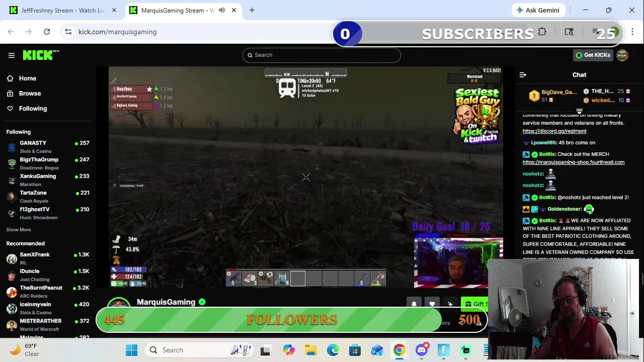Close the MarquisGaming Stream tab
Screen dimensions: 644x362
(234, 10)
